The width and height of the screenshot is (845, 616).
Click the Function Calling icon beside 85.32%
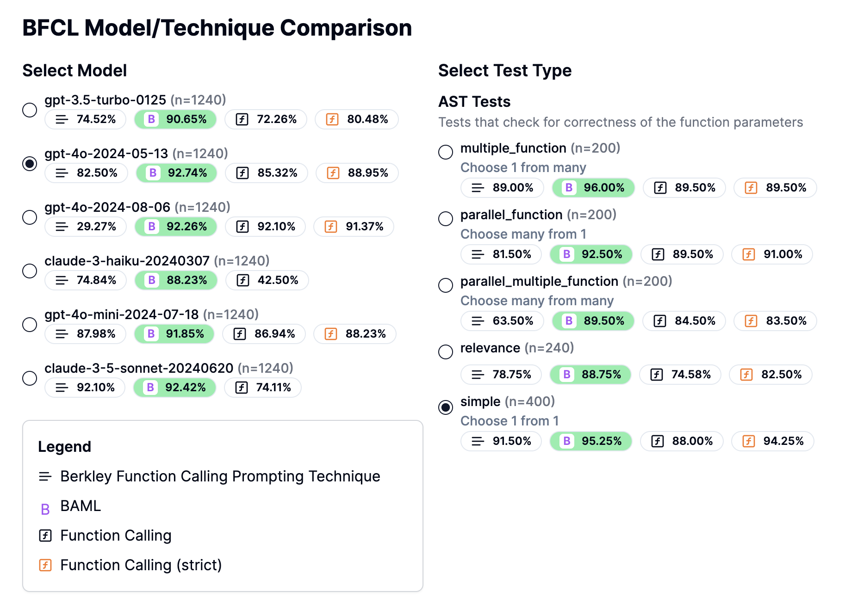242,173
